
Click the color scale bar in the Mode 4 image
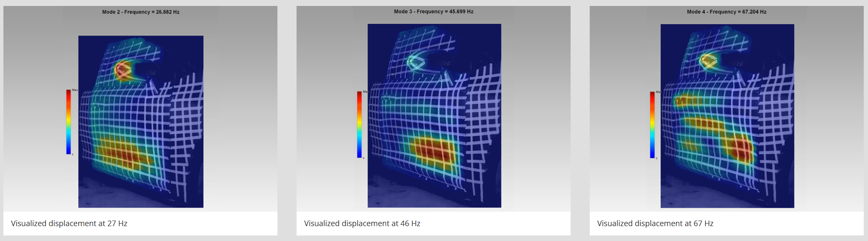coord(652,125)
